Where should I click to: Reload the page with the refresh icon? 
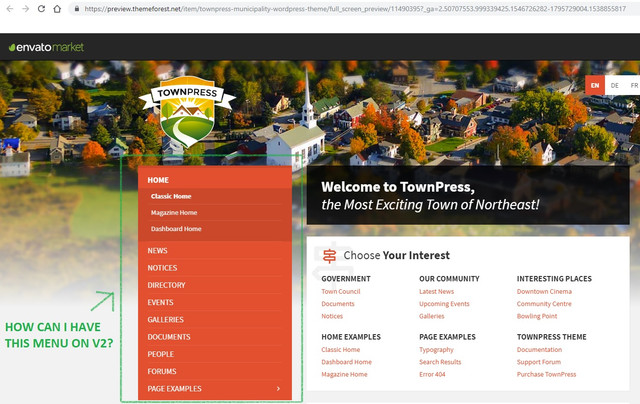coord(41,9)
